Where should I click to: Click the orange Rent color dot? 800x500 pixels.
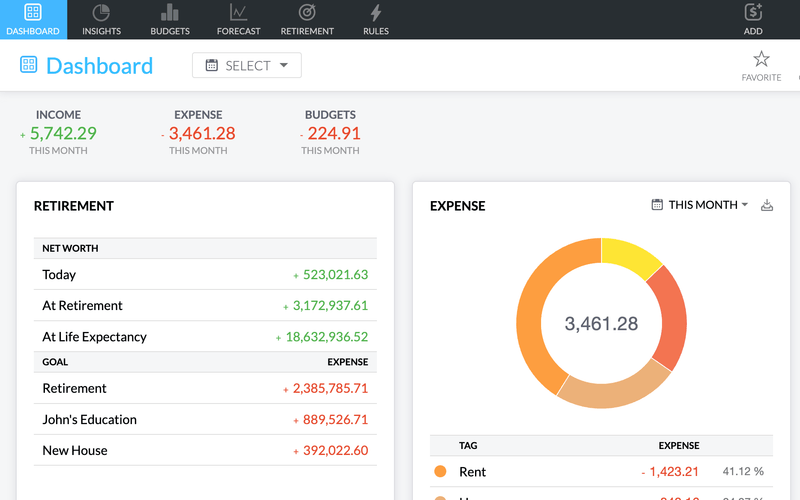tap(440, 472)
